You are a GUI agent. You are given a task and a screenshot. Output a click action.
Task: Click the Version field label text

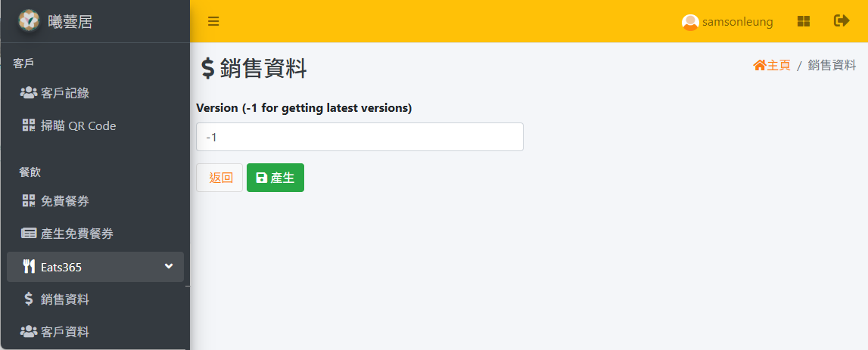tap(304, 108)
